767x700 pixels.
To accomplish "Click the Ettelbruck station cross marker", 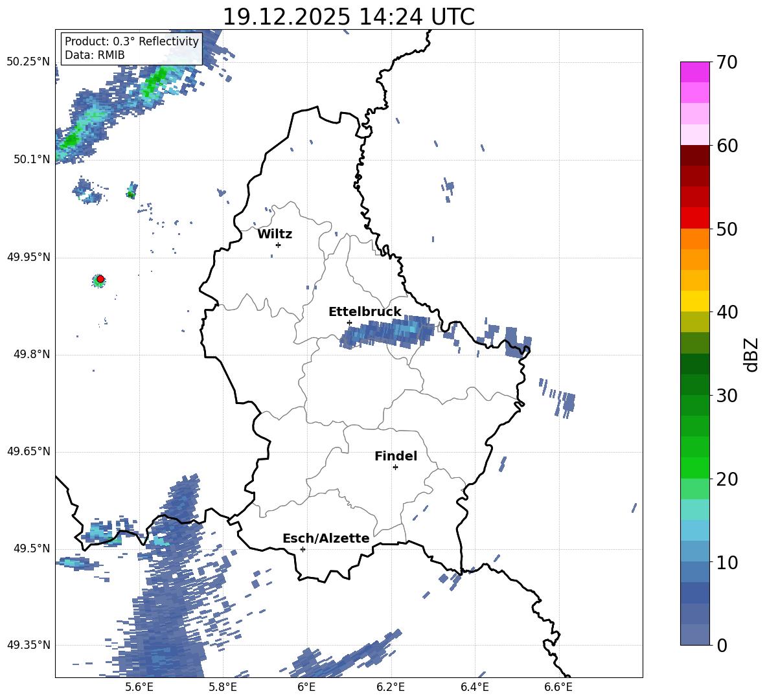I will pos(349,322).
